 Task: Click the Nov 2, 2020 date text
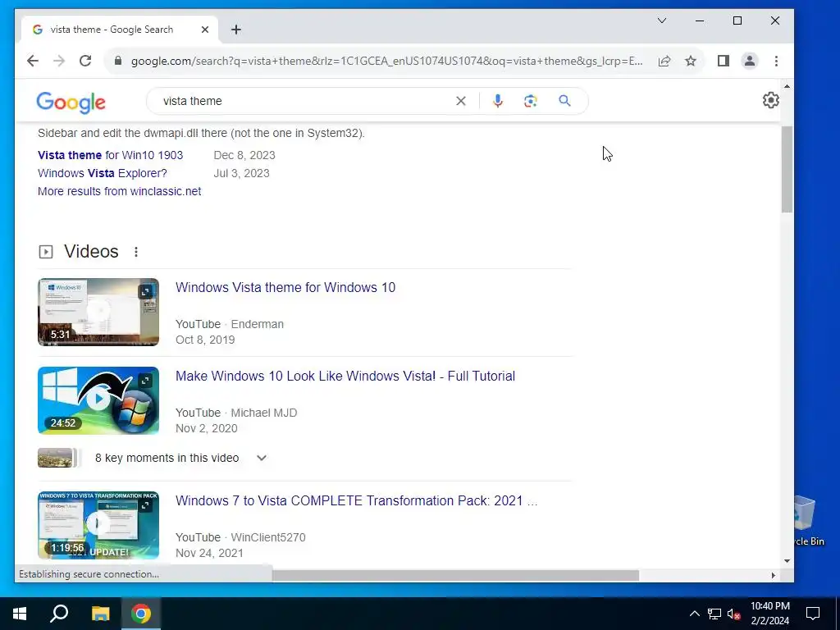206,428
